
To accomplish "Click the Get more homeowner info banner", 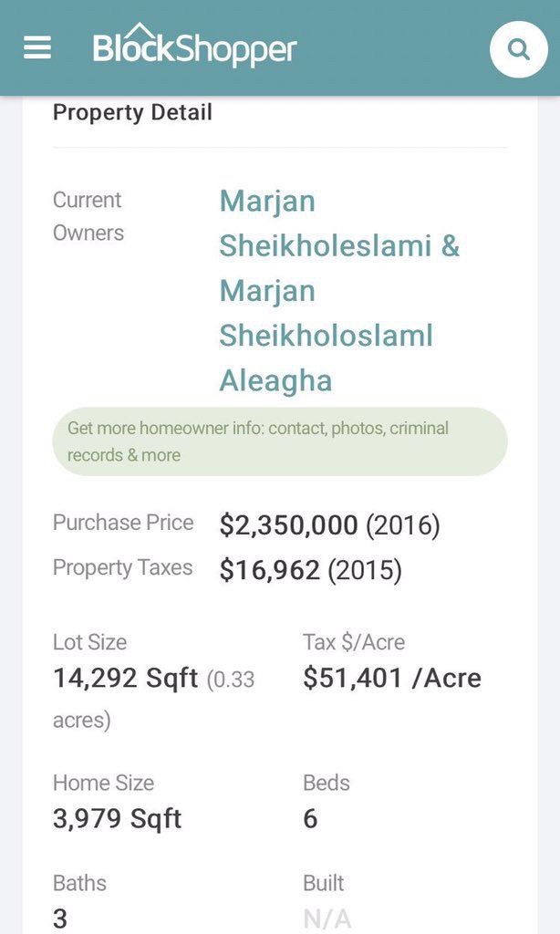I will point(279,441).
